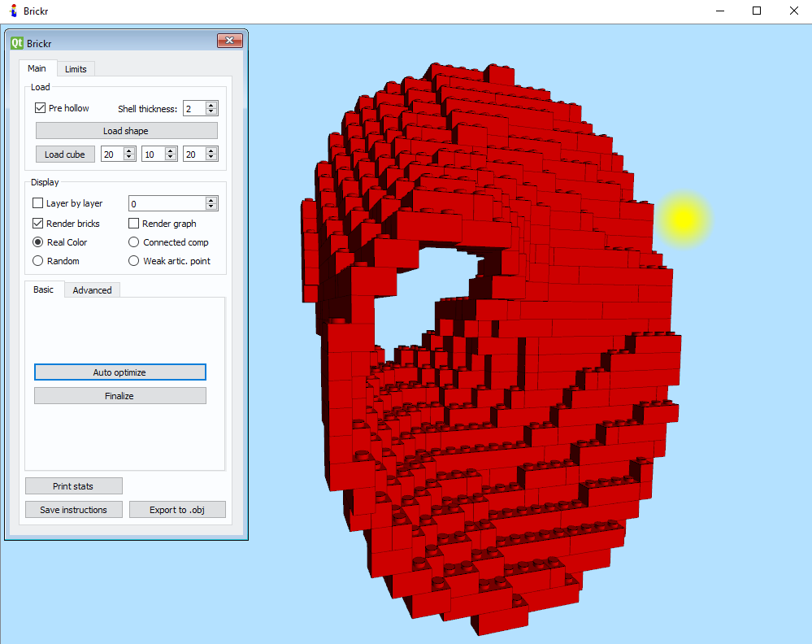Switch to the Limits tab
Screen dimensions: 812x644
pos(76,69)
